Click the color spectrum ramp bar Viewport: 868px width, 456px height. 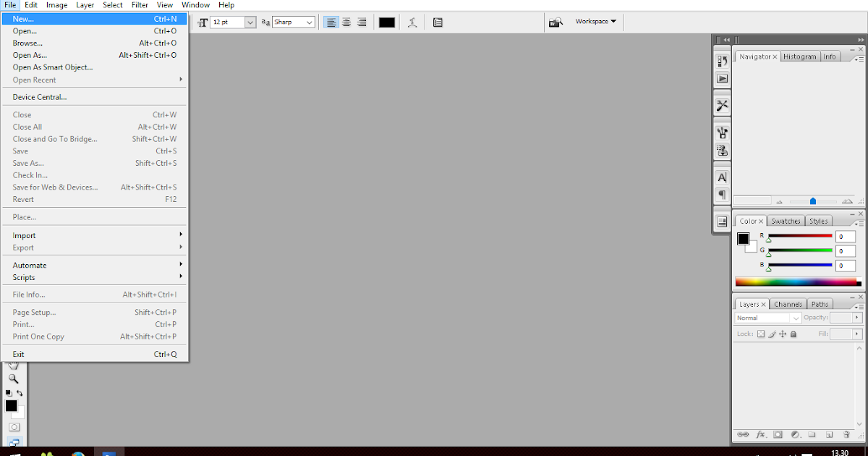[x=798, y=282]
